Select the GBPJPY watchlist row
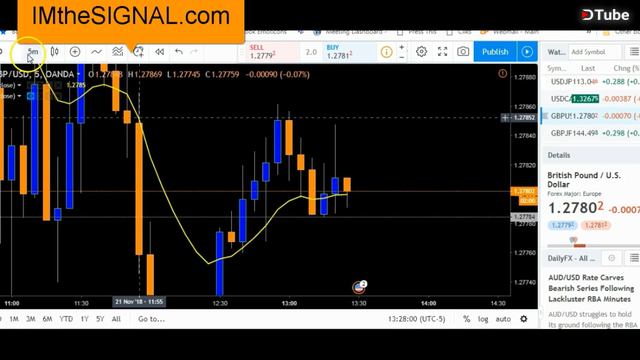 (591, 133)
